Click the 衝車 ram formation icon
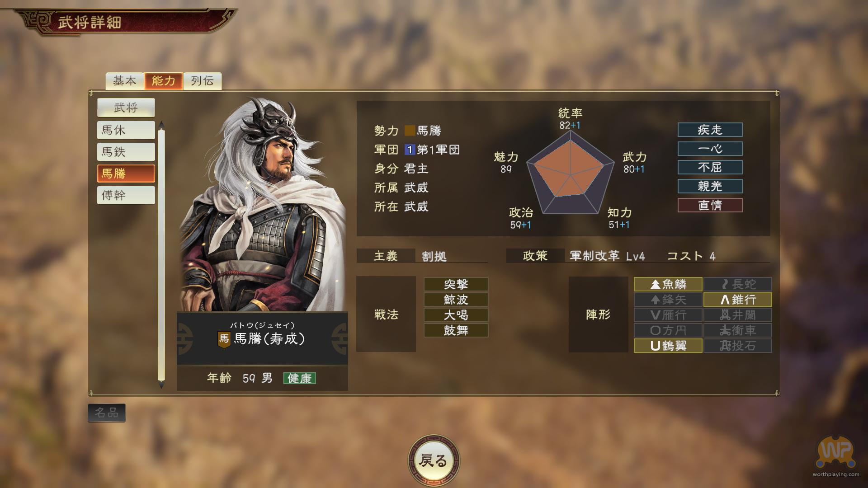Screen dimensions: 868x488 pyautogui.click(x=737, y=330)
